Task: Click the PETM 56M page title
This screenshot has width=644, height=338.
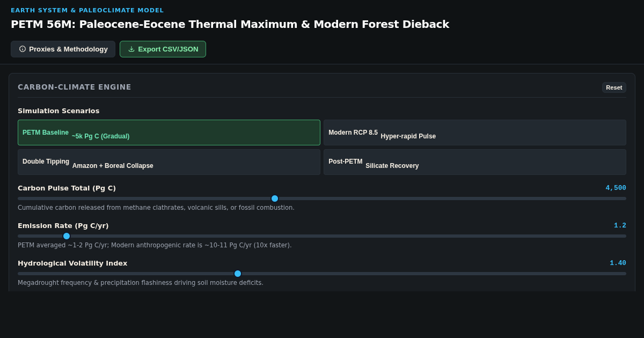Action: coord(230,24)
